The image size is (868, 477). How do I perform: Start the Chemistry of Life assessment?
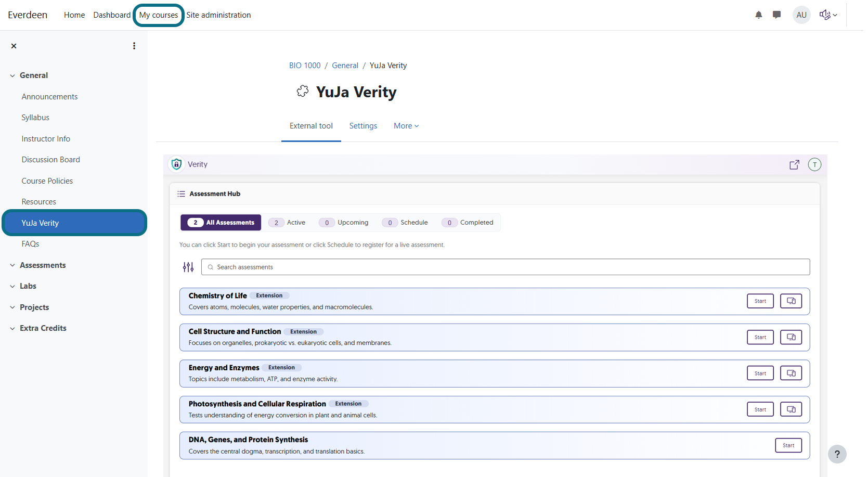point(760,301)
